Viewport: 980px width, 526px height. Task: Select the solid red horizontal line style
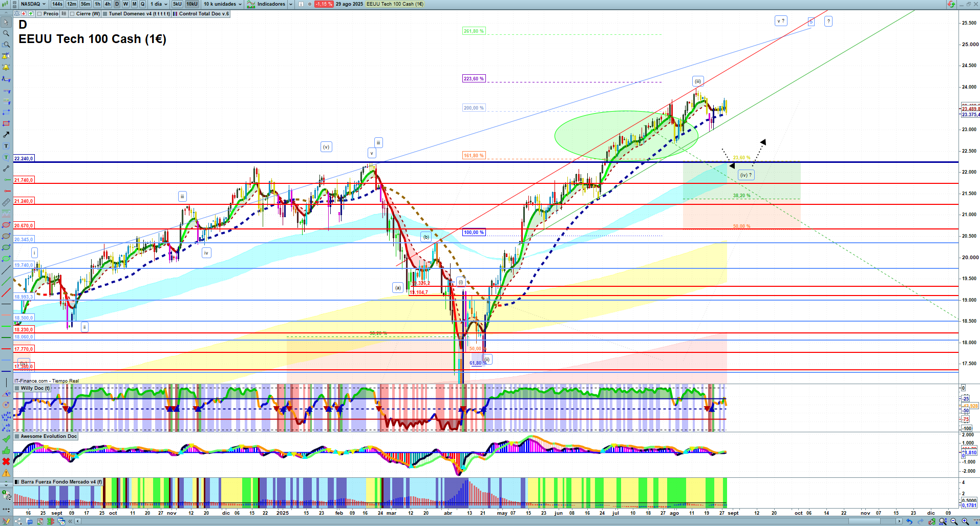pos(6,349)
